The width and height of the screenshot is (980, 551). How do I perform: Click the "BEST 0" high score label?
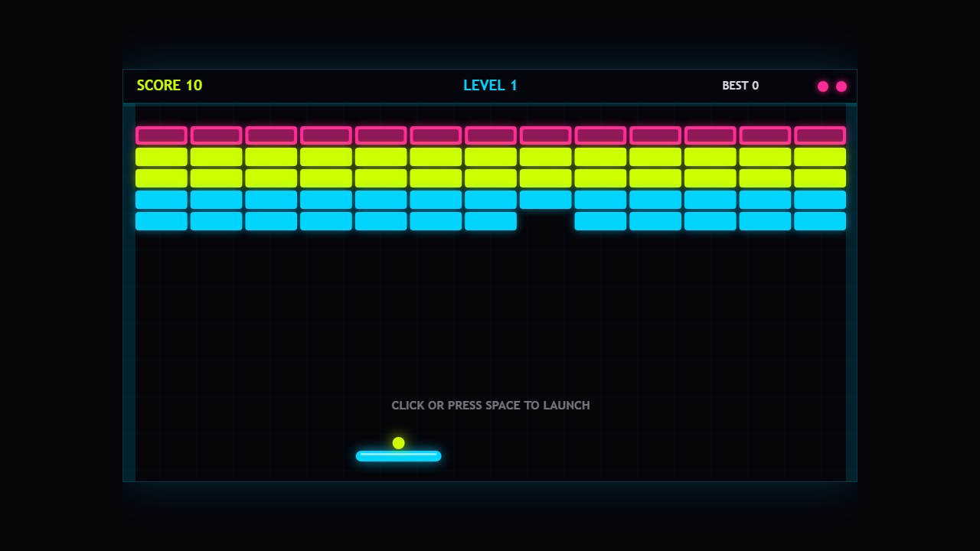pos(740,86)
